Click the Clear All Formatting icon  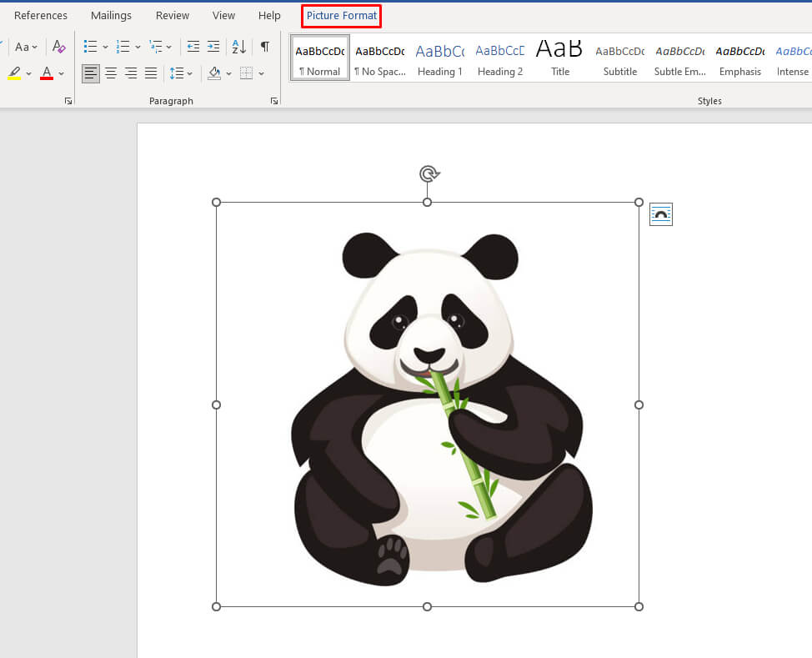[58, 47]
